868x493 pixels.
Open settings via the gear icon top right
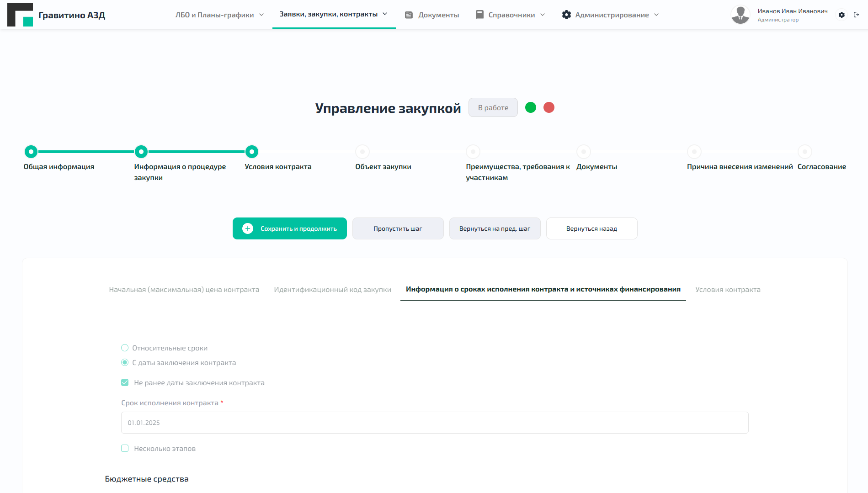click(x=841, y=15)
